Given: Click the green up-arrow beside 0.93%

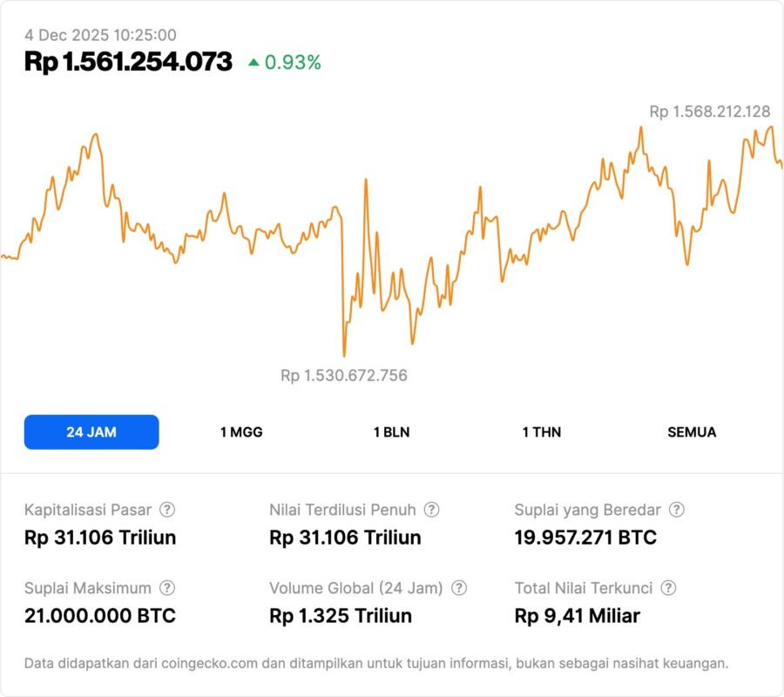Looking at the screenshot, I should (253, 62).
